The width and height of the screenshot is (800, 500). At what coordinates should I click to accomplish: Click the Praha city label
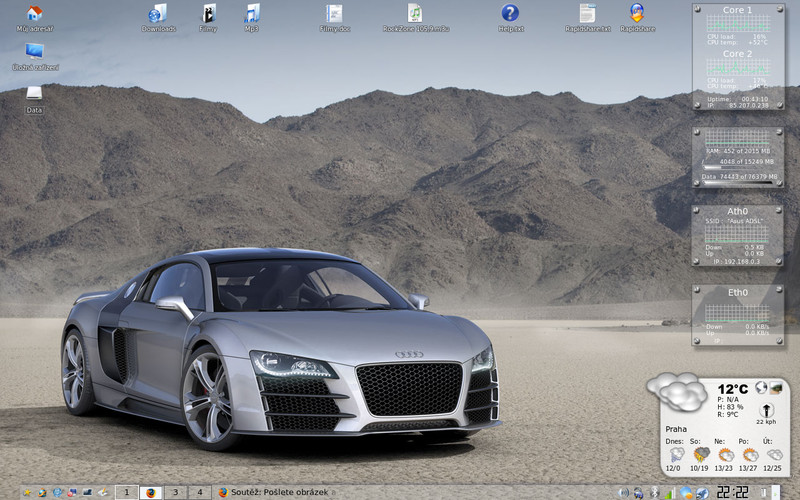point(676,429)
